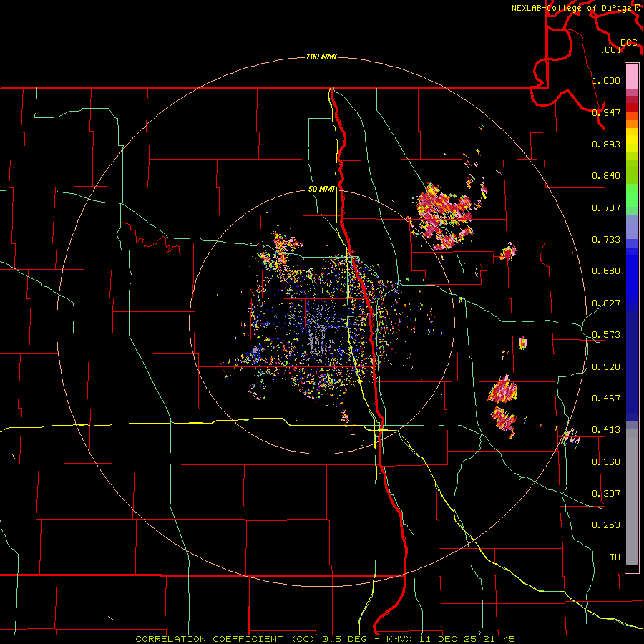Click the "0.5 DEG" elevation text
Image resolution: width=644 pixels, height=644 pixels.
[x=344, y=639]
